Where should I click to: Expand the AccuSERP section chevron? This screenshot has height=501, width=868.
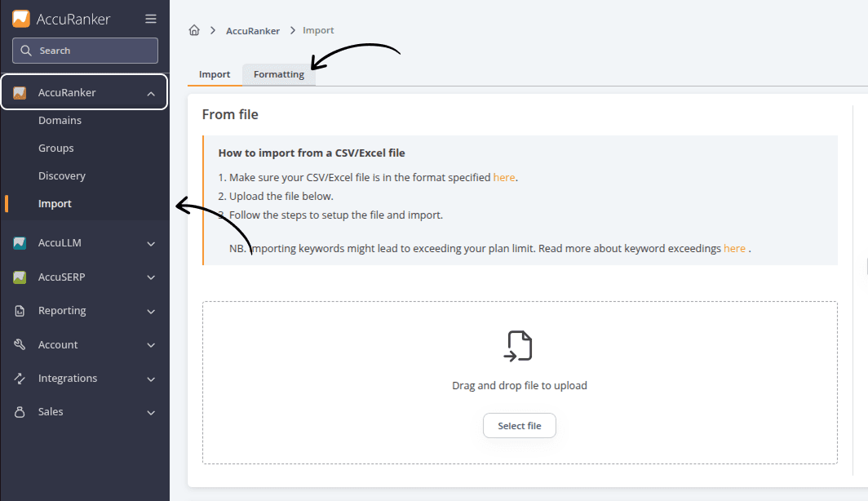click(x=151, y=277)
